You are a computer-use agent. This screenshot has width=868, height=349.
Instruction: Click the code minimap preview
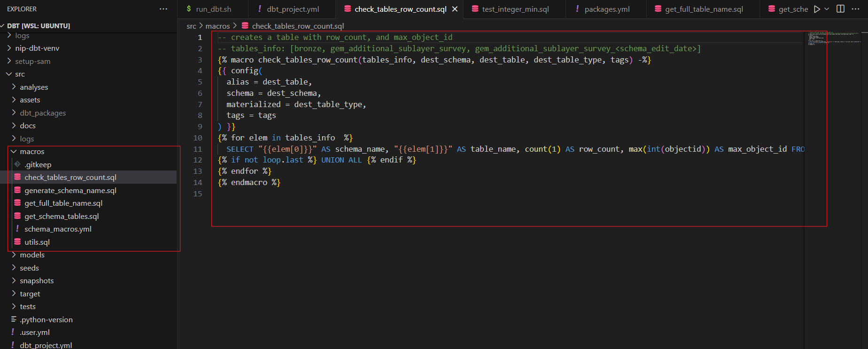click(834, 39)
